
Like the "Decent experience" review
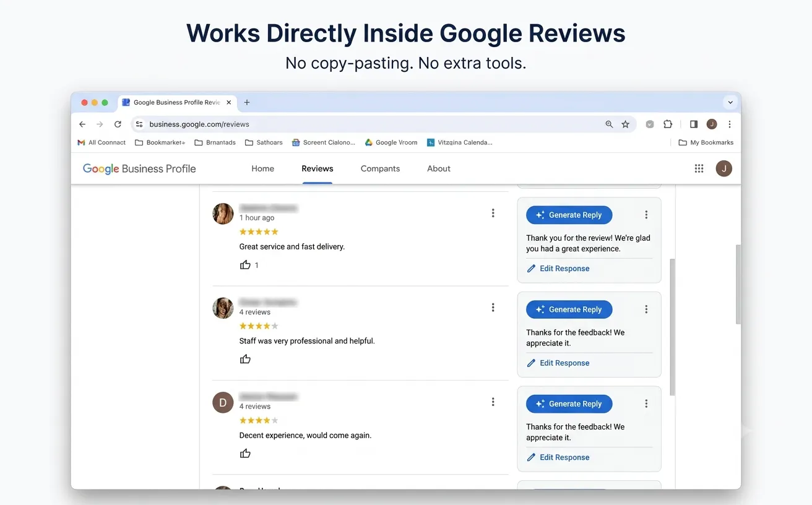245,454
